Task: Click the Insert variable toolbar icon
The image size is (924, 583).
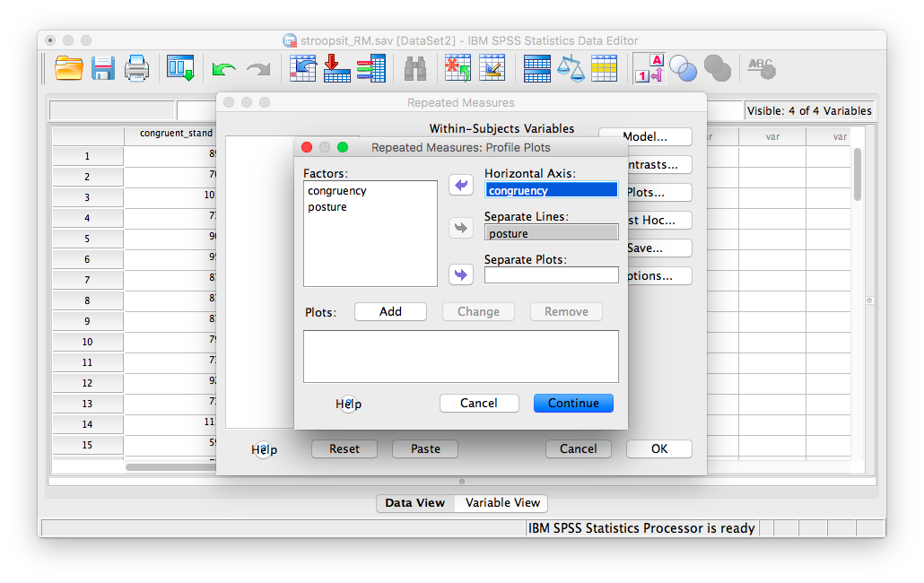Action: (x=493, y=68)
